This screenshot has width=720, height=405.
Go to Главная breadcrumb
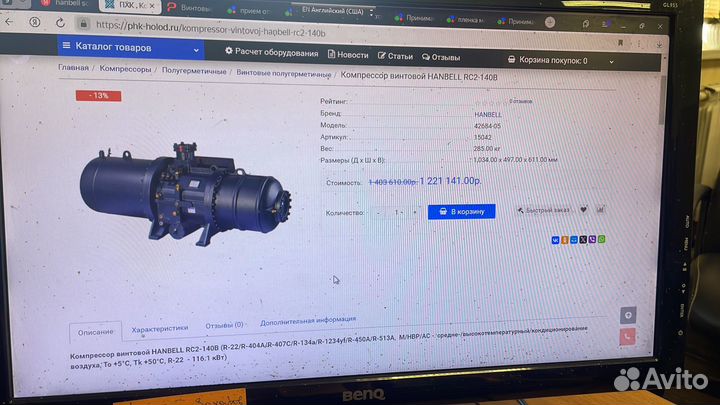click(73, 68)
